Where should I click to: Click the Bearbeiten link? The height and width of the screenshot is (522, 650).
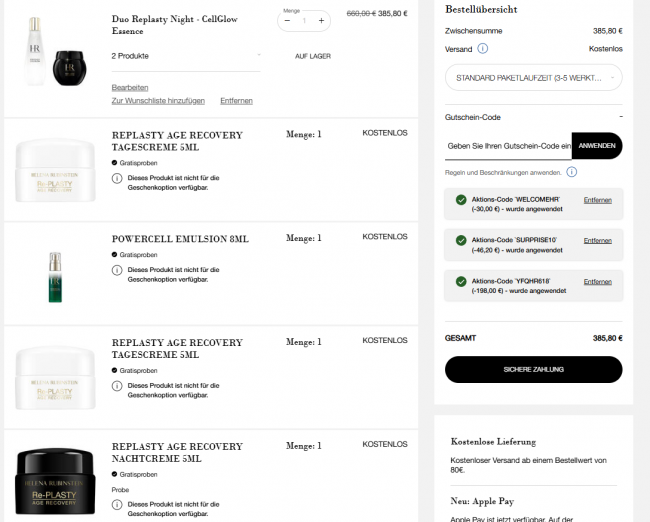[130, 87]
